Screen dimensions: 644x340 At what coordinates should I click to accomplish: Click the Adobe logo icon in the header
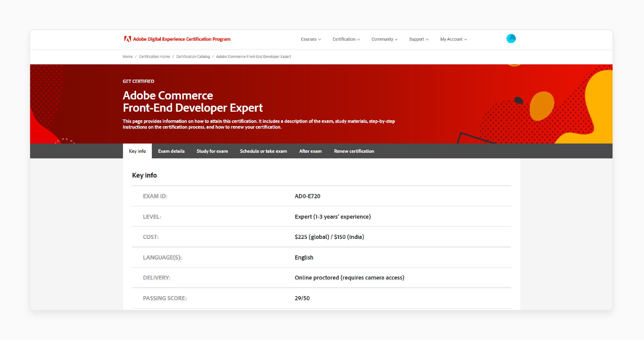tap(127, 39)
